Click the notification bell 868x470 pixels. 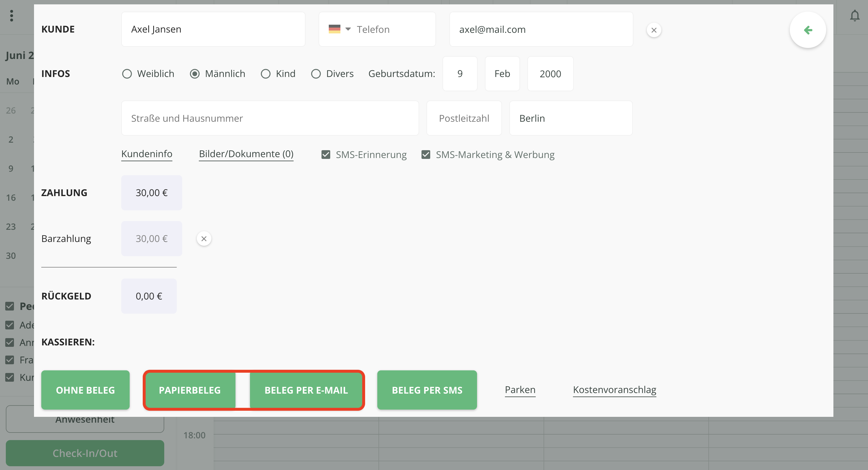pos(855,16)
